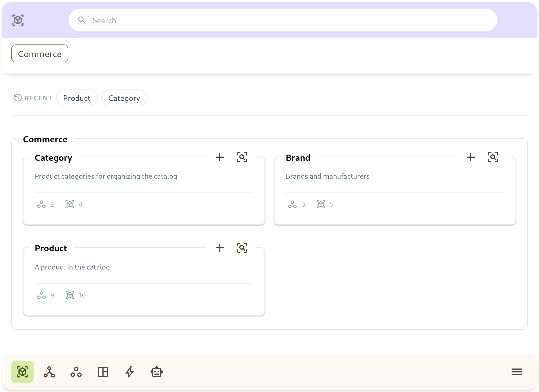
Task: Select the schema cube icon in bottom toolbar
Action: (22, 372)
